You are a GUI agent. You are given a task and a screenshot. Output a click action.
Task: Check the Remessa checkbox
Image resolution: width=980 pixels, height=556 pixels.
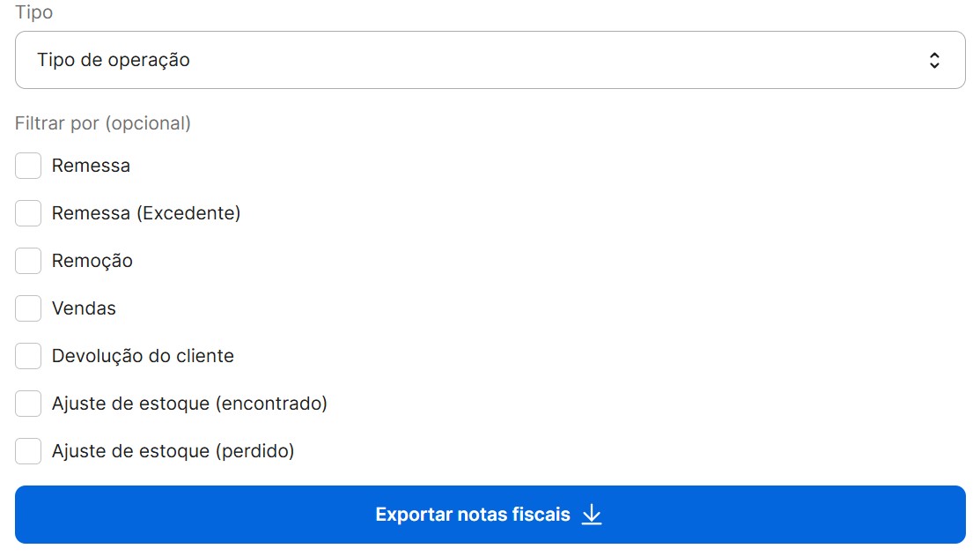coord(27,166)
